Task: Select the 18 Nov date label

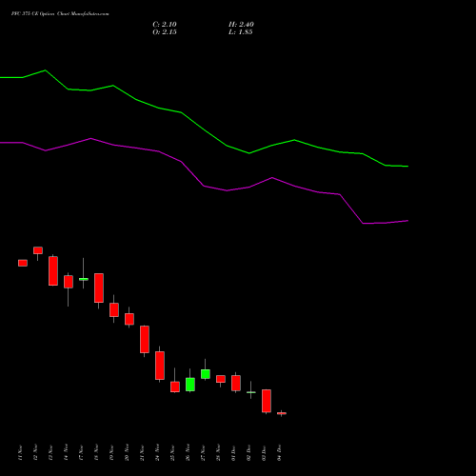Action: (x=96, y=452)
